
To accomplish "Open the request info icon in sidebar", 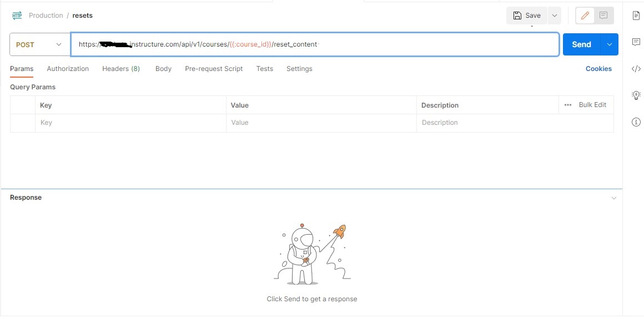I will (636, 122).
